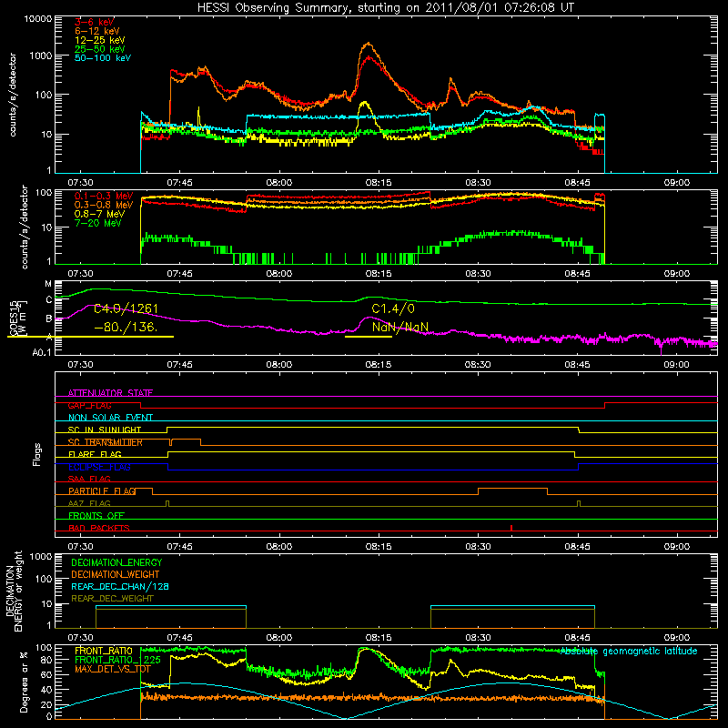
Task: Click the Absolute geomagnetic latitude label
Action: (629, 652)
